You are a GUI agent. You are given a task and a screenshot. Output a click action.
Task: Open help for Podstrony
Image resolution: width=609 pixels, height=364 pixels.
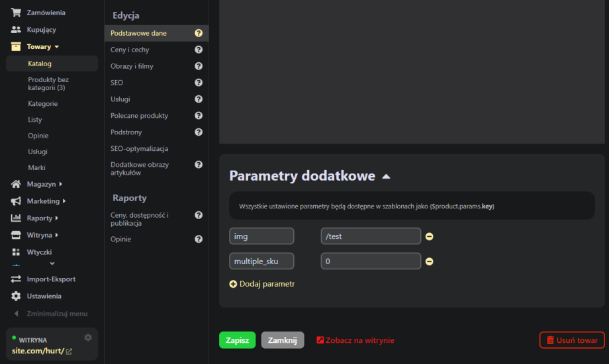199,132
